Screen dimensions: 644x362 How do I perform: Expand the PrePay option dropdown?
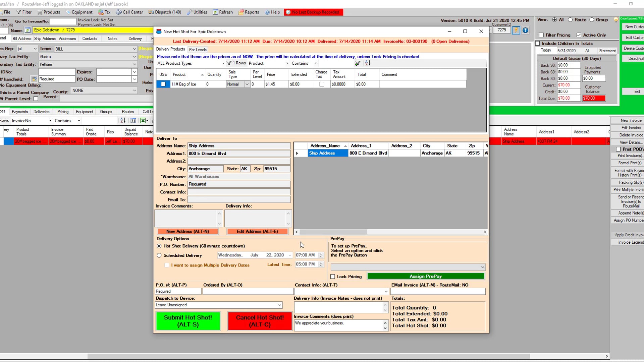(482, 267)
